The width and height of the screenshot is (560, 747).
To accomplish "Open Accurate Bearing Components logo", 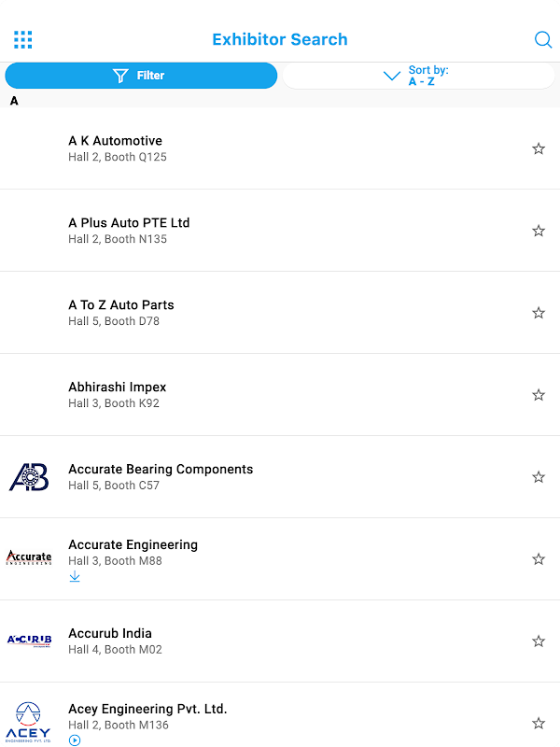I will (29, 477).
